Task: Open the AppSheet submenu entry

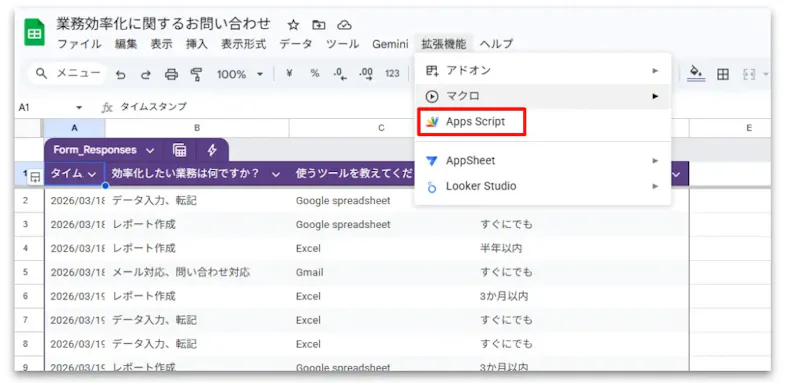Action: pyautogui.click(x=542, y=161)
